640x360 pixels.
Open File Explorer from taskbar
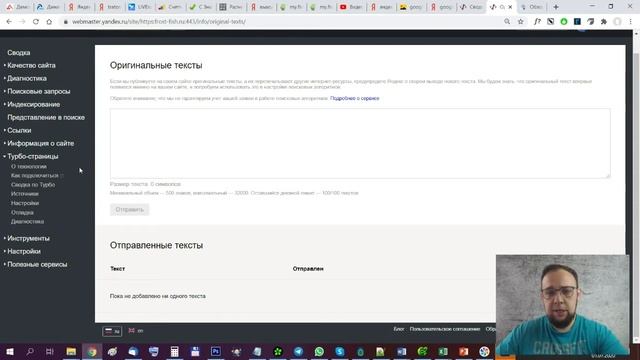(71, 351)
